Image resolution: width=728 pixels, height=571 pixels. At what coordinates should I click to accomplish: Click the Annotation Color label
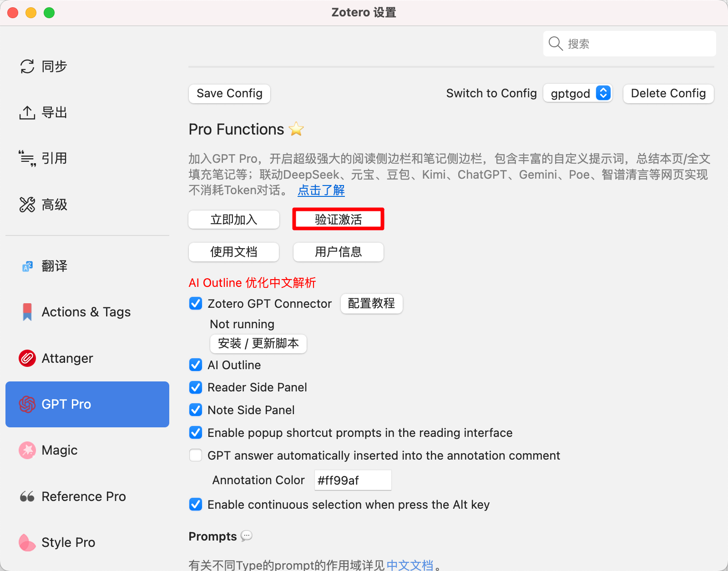pyautogui.click(x=258, y=480)
